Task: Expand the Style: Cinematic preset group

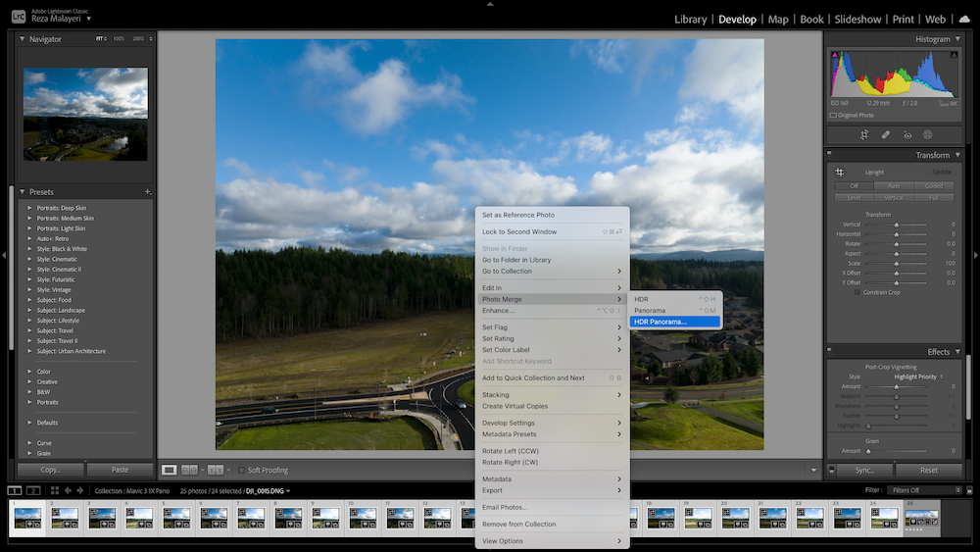Action: [29, 259]
